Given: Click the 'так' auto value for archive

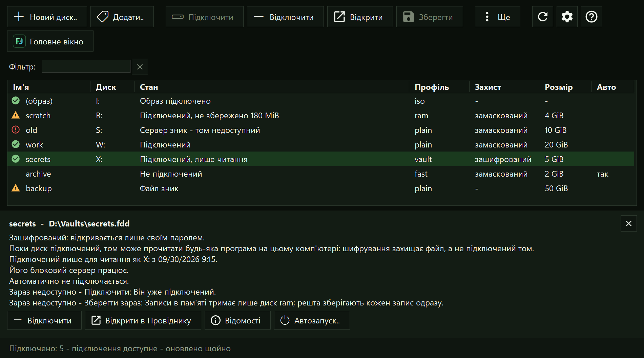Looking at the screenshot, I should click(x=602, y=174).
